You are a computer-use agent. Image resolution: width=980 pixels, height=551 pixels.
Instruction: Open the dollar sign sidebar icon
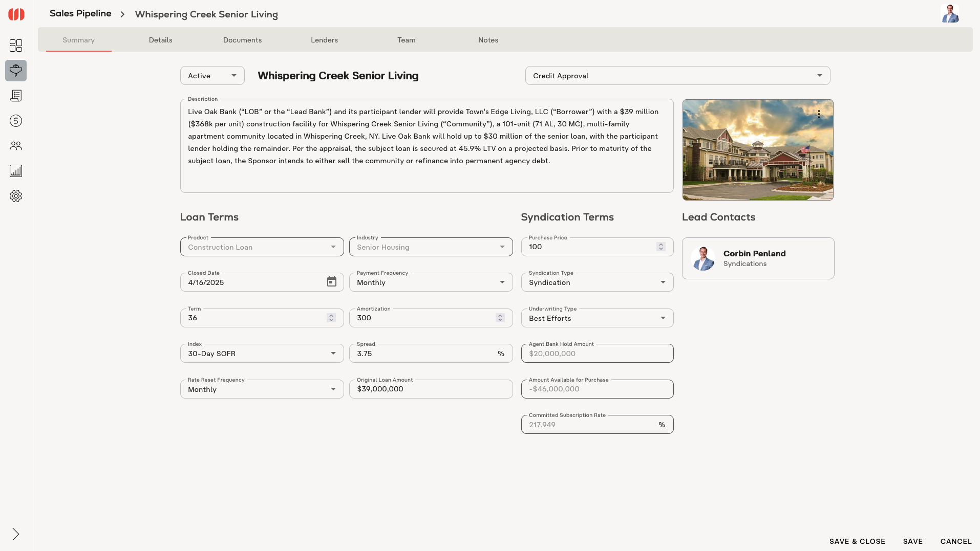click(16, 121)
